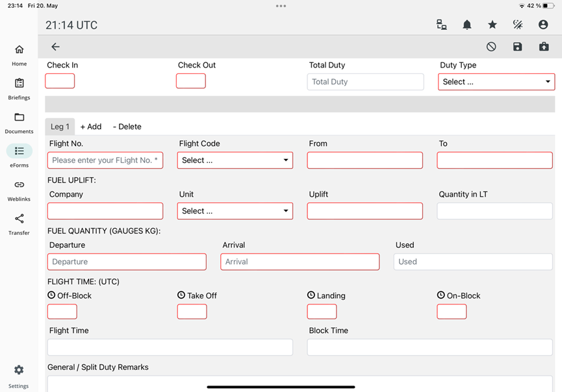Open the fuel Unit dropdown

click(x=235, y=211)
